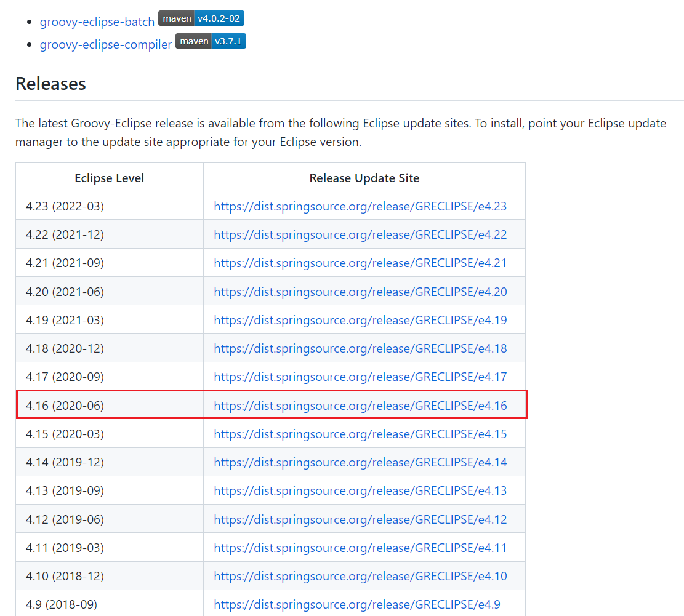Select the 4.11 (2019-03) cell
Viewport: 684px width, 616px height.
tap(110, 547)
